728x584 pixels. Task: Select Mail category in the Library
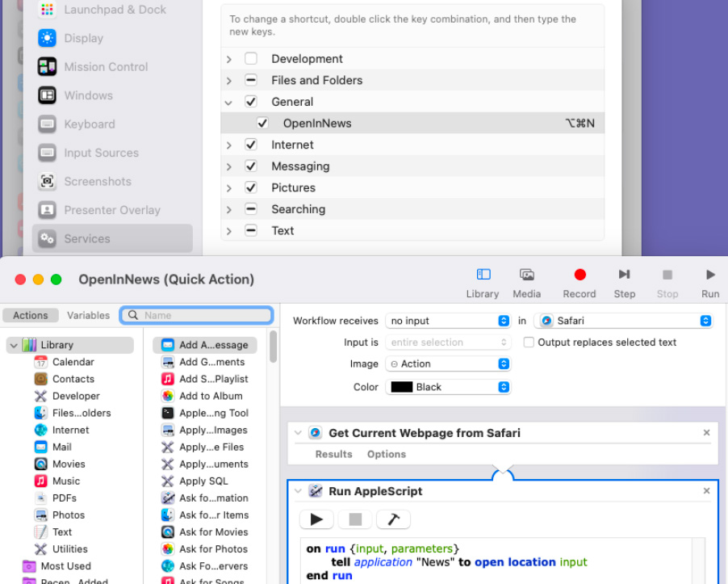(61, 447)
